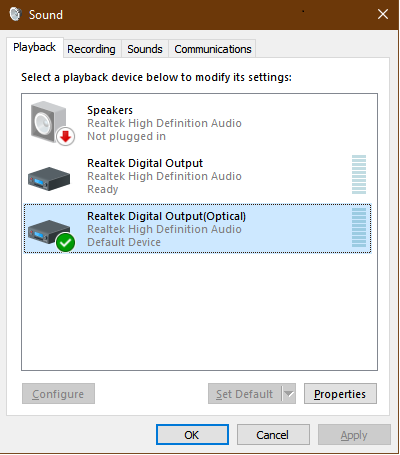Click the Realtek Digital Output(Optical) level meter
Screen dimensions: 400x455
[x=359, y=227]
